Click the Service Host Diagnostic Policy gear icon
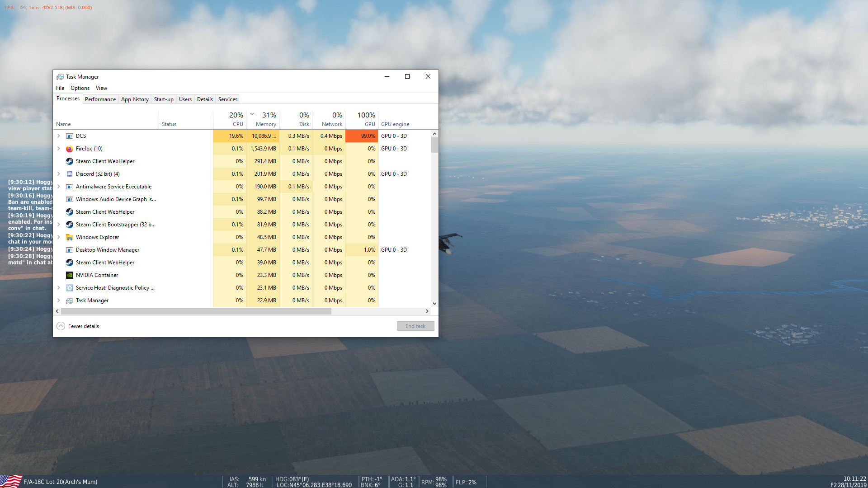The image size is (868, 488). [69, 288]
